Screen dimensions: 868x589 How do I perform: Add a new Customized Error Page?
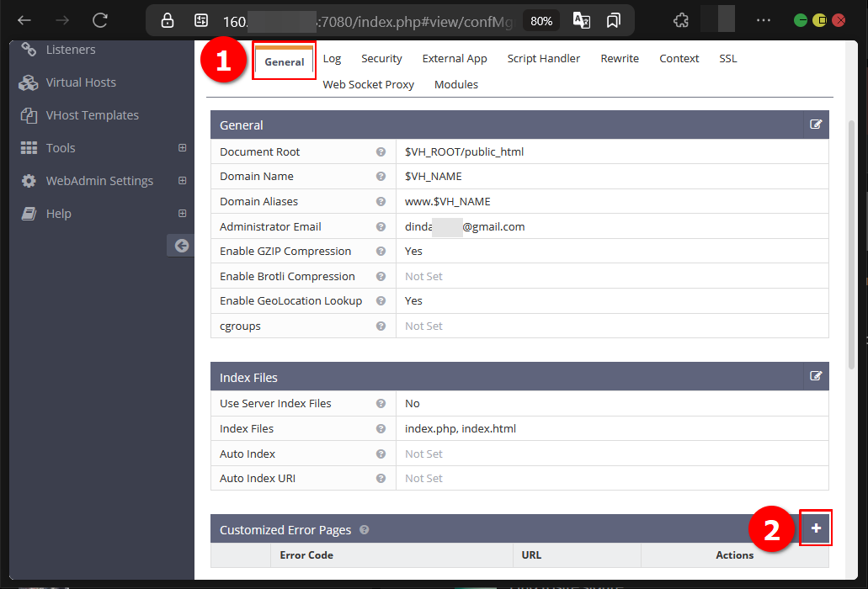[x=816, y=528]
